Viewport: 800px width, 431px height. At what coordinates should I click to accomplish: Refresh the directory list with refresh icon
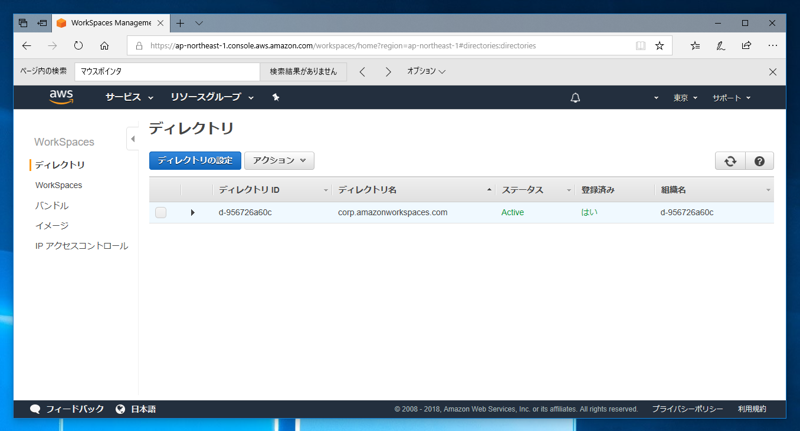coord(730,161)
